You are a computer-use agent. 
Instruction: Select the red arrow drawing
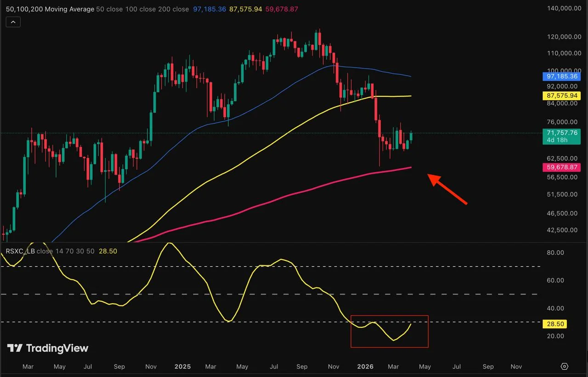448,189
